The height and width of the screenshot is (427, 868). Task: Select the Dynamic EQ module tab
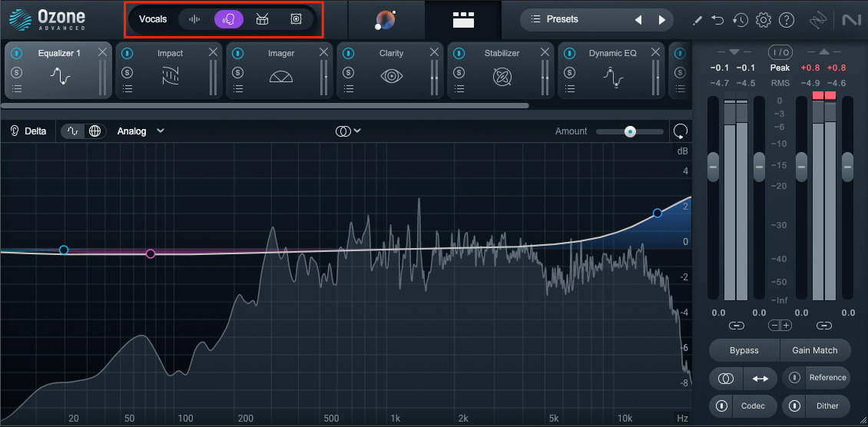[x=611, y=70]
